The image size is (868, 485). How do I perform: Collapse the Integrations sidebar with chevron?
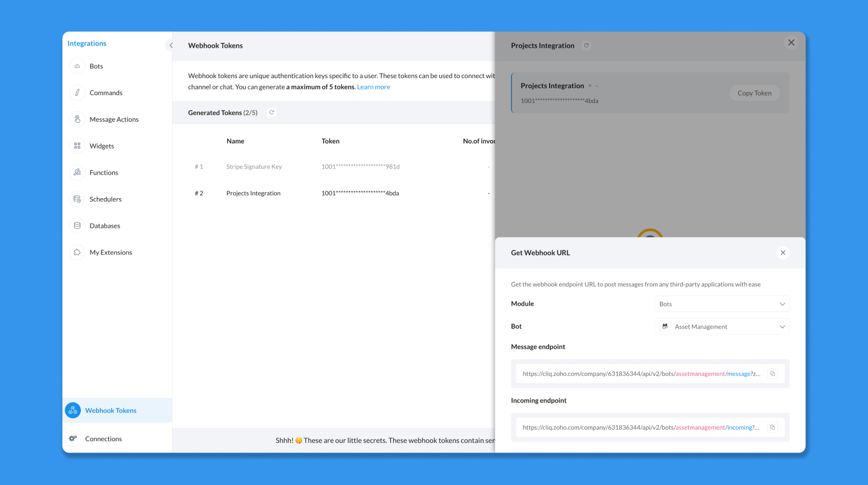[171, 46]
